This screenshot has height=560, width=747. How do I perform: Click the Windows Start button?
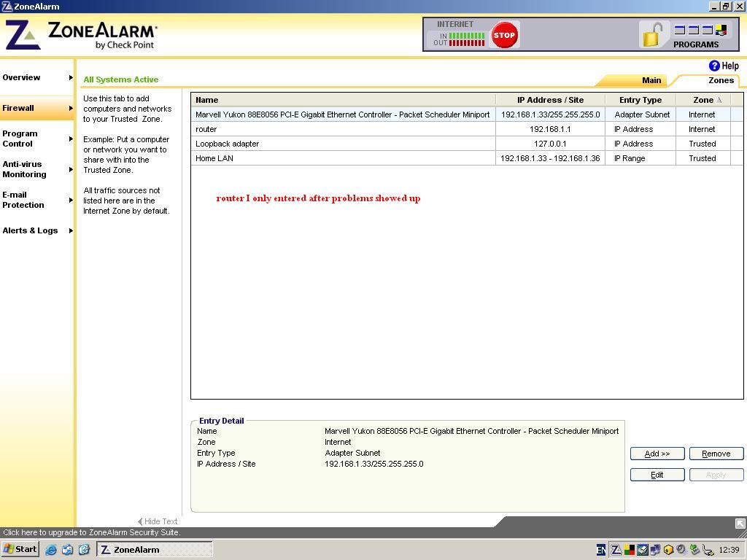(20, 549)
